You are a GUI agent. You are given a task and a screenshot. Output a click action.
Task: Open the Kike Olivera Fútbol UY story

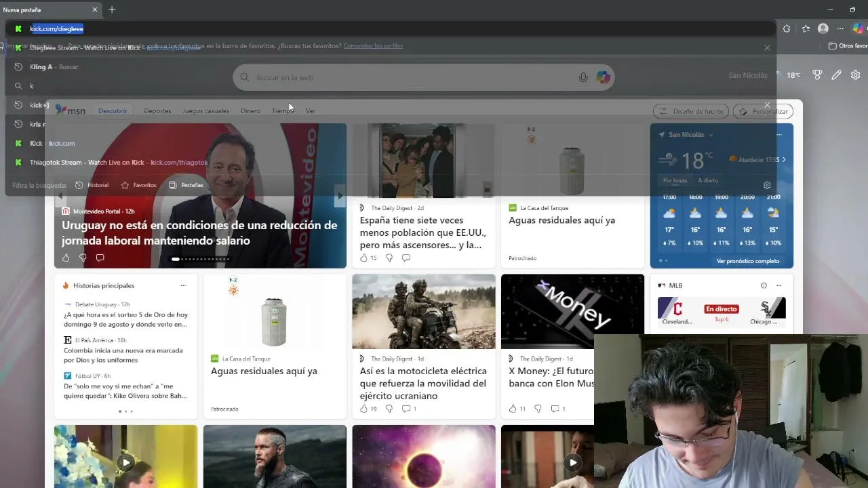(125, 391)
